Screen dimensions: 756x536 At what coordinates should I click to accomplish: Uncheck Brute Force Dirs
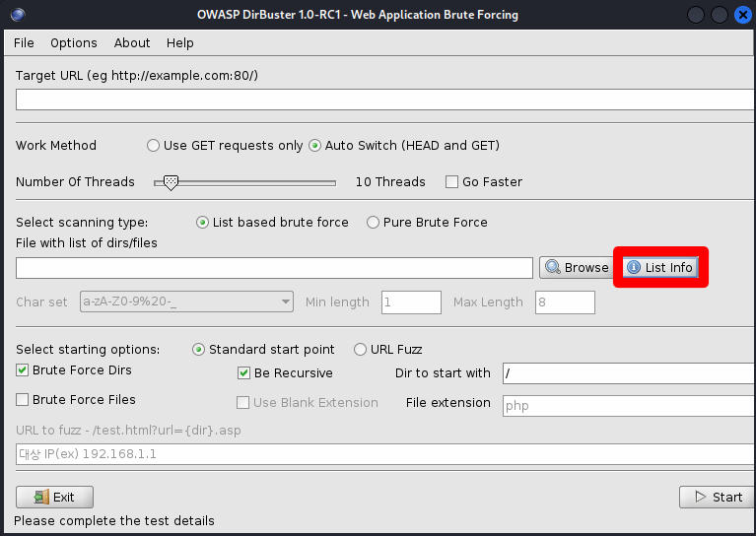click(x=23, y=370)
